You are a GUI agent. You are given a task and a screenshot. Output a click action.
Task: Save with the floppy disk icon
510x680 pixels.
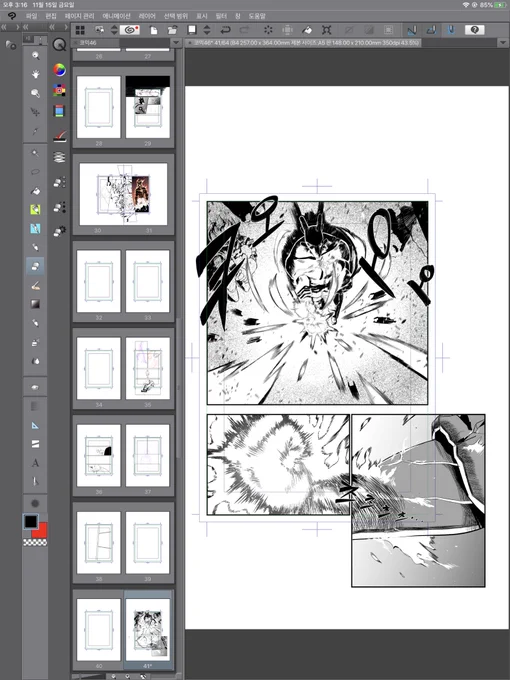point(192,29)
